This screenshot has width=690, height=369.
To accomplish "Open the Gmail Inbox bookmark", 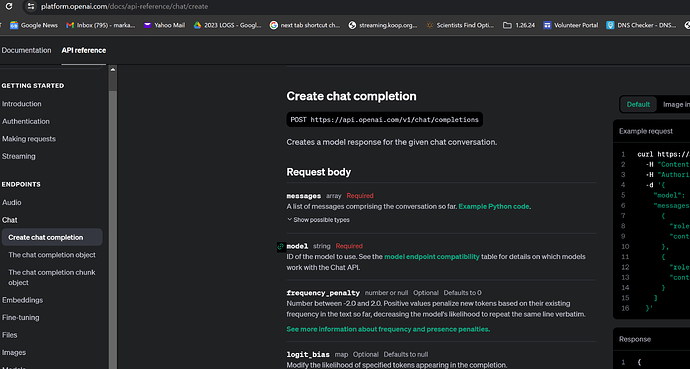I will pos(100,25).
